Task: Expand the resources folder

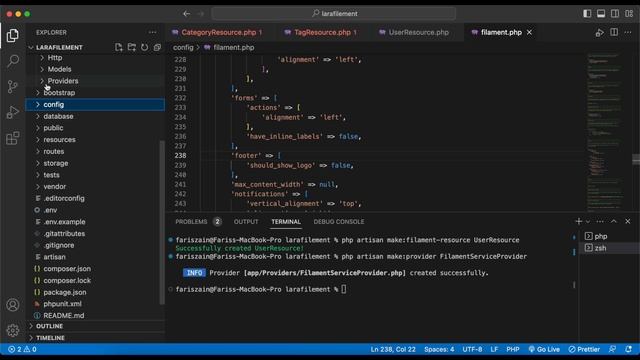Action: [x=95, y=140]
